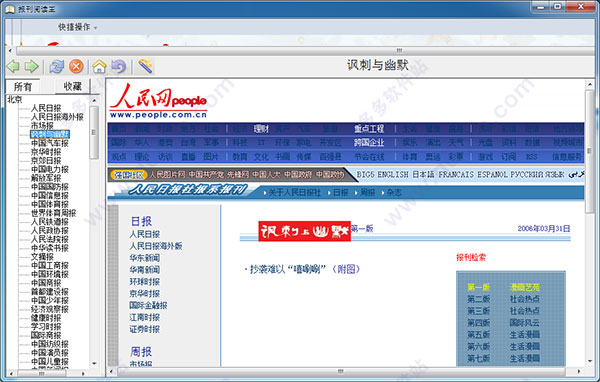Open 第二版 in the edition index
The height and width of the screenshot is (382, 600).
coord(478,299)
